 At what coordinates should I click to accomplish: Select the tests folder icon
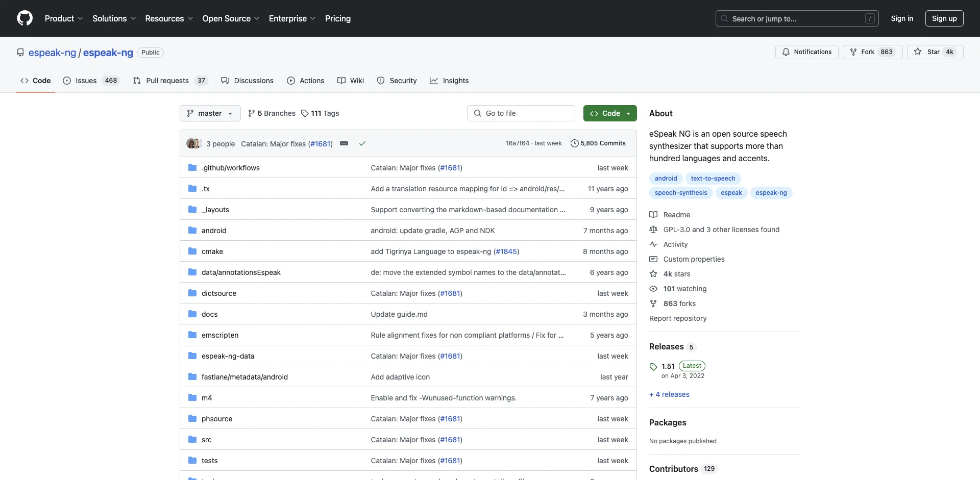[192, 460]
